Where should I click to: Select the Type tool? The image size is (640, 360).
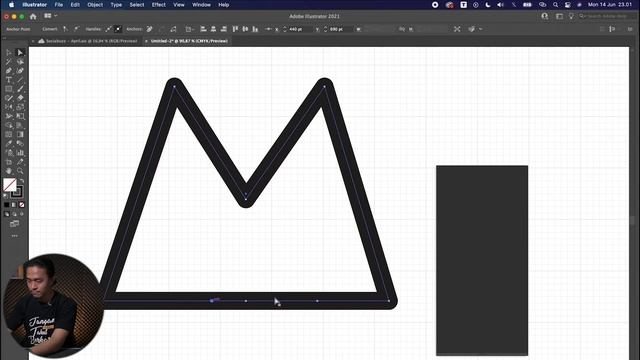[x=9, y=80]
